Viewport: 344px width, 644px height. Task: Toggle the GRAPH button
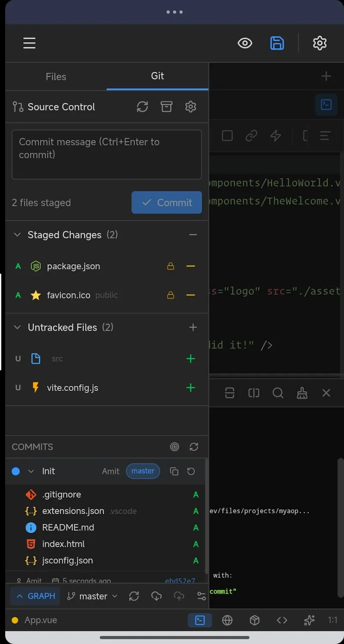[36, 596]
